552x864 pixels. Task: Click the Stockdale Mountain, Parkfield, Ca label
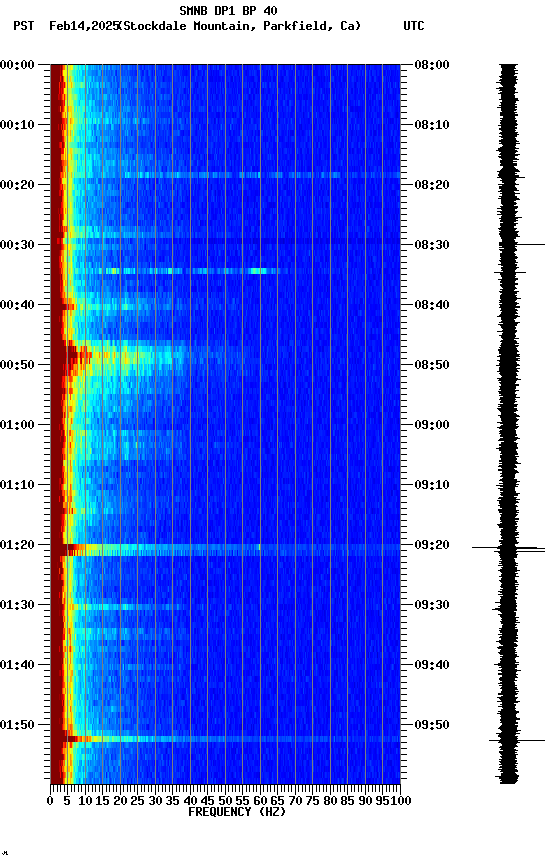(240, 26)
